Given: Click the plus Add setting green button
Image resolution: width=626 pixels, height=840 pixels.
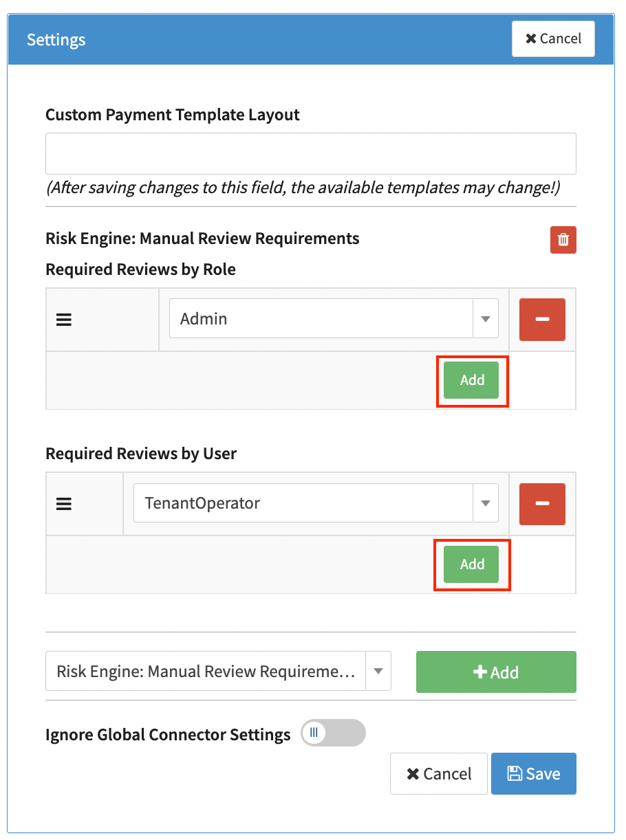Looking at the screenshot, I should point(495,672).
